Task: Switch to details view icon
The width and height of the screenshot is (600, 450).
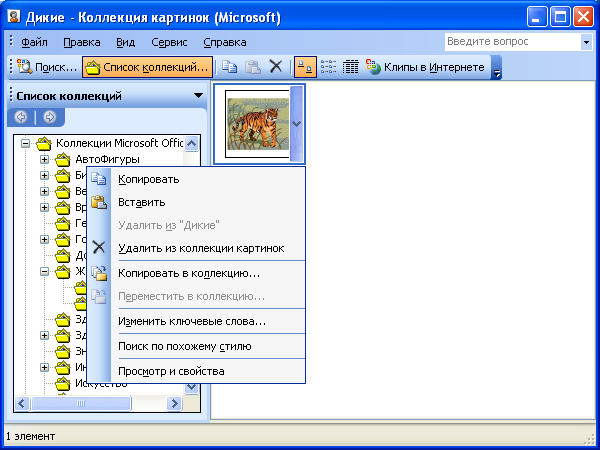Action: [351, 67]
